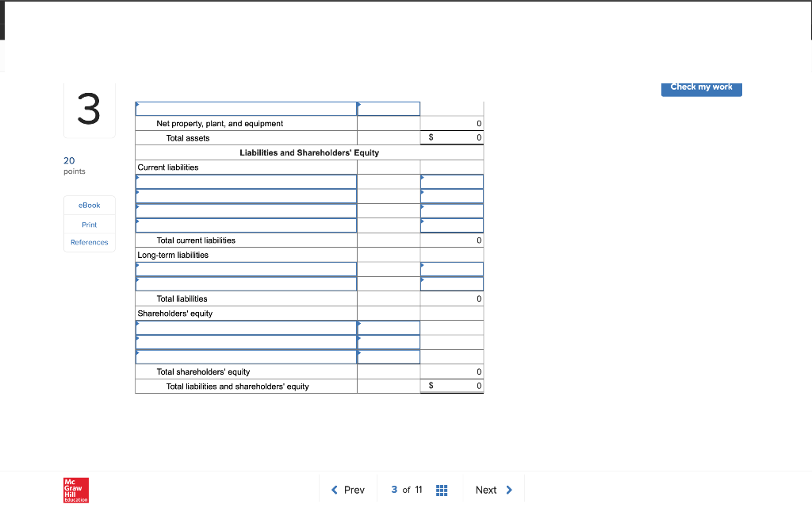Image resolution: width=812 pixels, height=508 pixels.
Task: Click the amount field beside the first shareholders' equity row
Action: click(389, 327)
